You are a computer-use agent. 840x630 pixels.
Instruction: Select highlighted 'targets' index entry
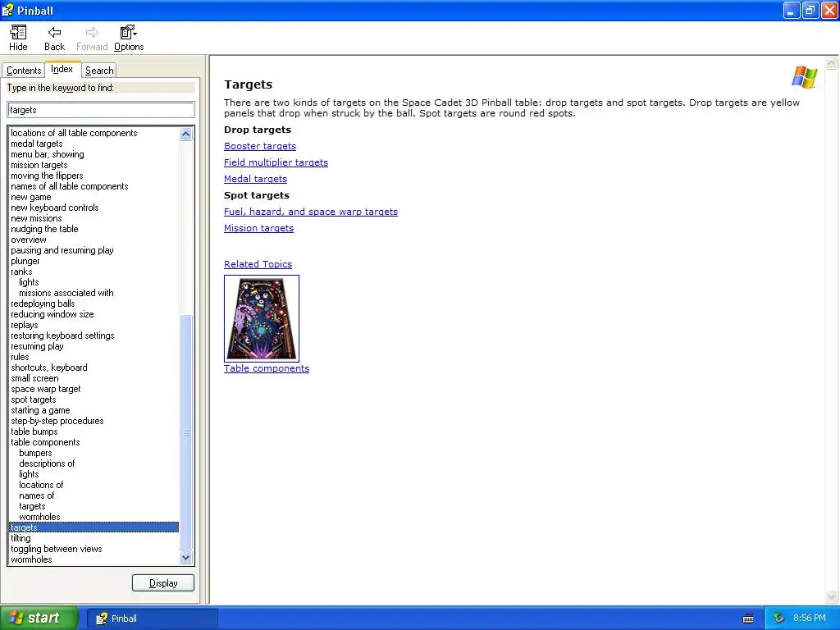point(94,527)
